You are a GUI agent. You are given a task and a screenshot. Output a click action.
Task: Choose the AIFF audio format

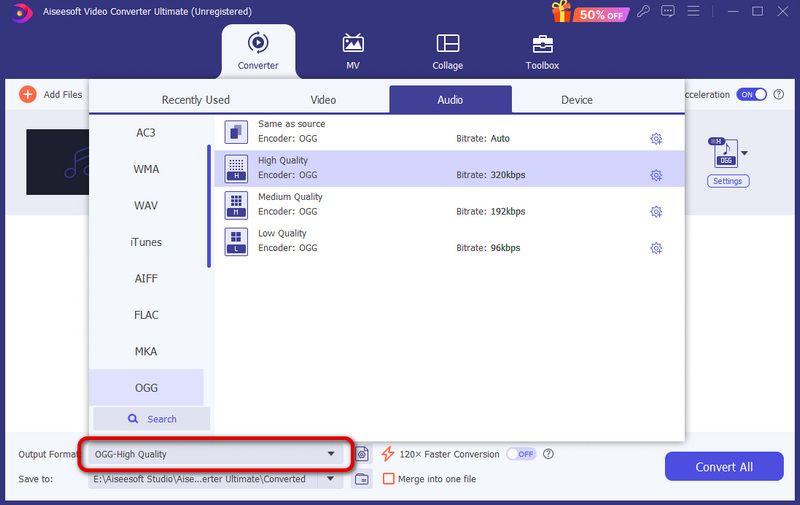146,279
